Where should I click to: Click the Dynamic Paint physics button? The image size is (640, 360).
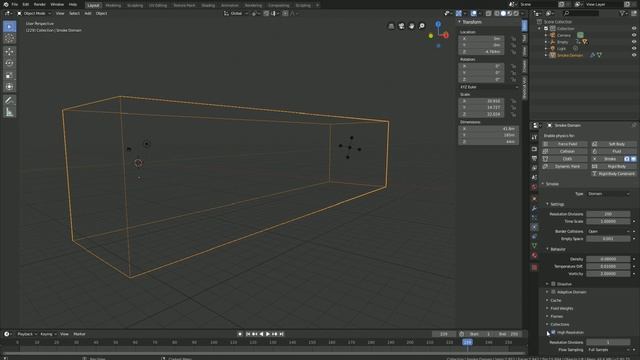[565, 167]
